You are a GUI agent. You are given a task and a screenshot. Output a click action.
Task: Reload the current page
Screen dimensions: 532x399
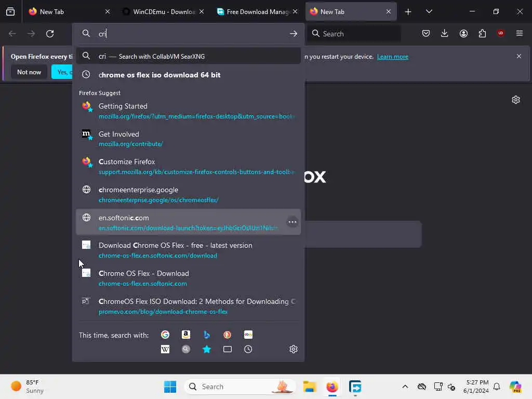coord(50,34)
